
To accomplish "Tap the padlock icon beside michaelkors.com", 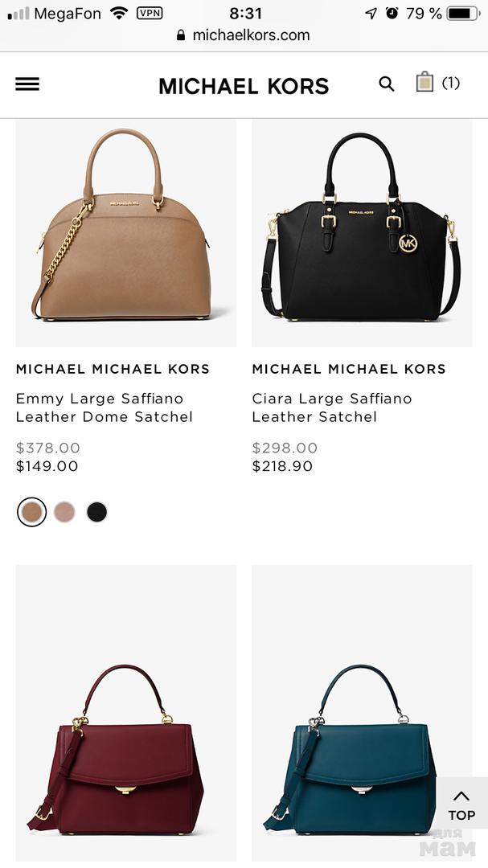I will point(181,35).
